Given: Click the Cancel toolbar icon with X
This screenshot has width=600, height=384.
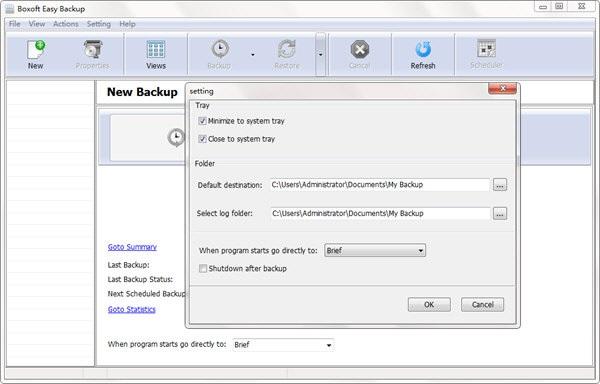Looking at the screenshot, I should tap(360, 49).
